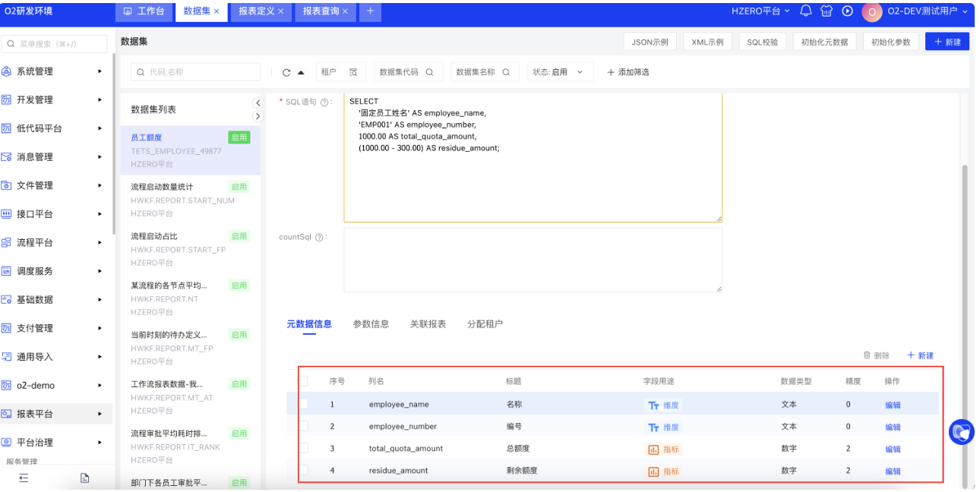Click the play circle icon in header

click(x=848, y=11)
